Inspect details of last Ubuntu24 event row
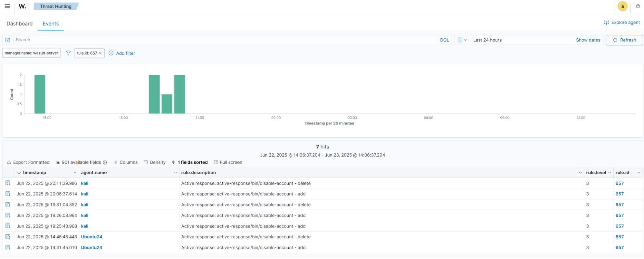The height and width of the screenshot is (259, 644). [x=8, y=247]
